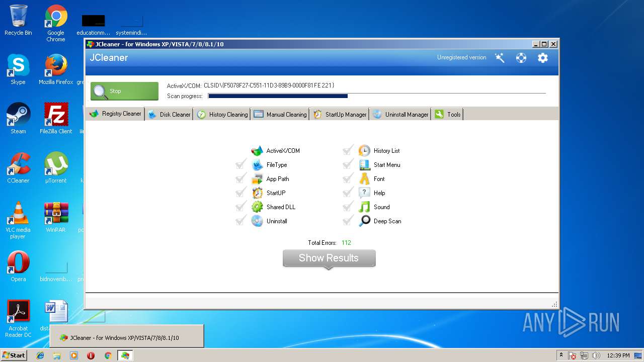The height and width of the screenshot is (362, 644).
Task: Show hidden system tray icons
Action: 561,355
